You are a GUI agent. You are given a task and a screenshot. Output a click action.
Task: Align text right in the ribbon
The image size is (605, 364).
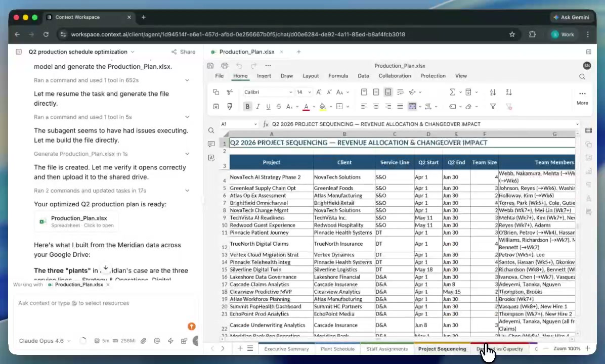pos(388,107)
